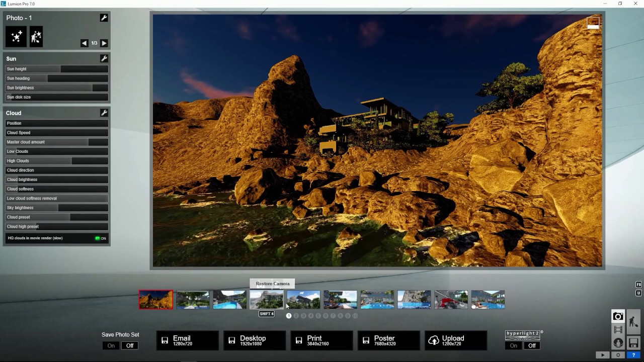
Task: Enter Build mode worker icon
Action: (633, 322)
